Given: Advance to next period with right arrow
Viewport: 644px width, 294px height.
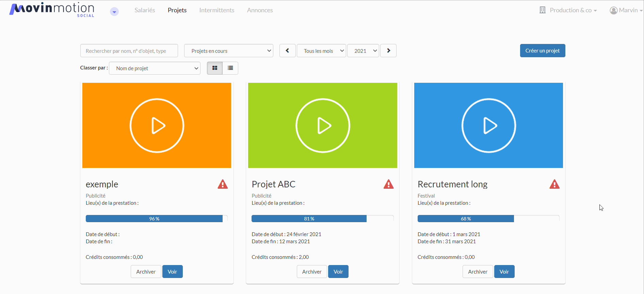Looking at the screenshot, I should pos(388,51).
